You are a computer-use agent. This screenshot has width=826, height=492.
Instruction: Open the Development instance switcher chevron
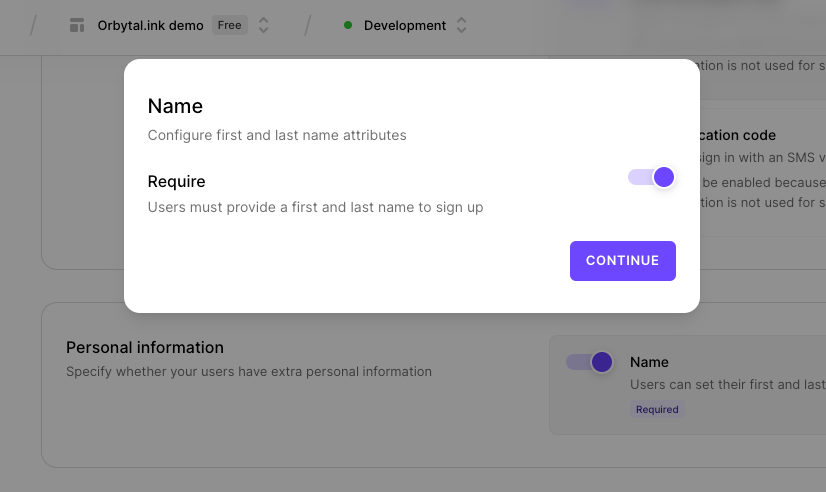point(461,26)
